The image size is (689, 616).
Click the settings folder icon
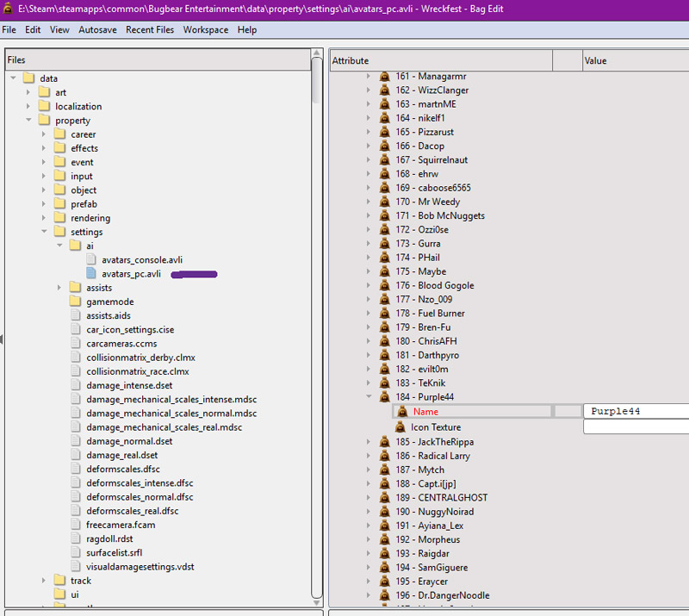pyautogui.click(x=59, y=232)
